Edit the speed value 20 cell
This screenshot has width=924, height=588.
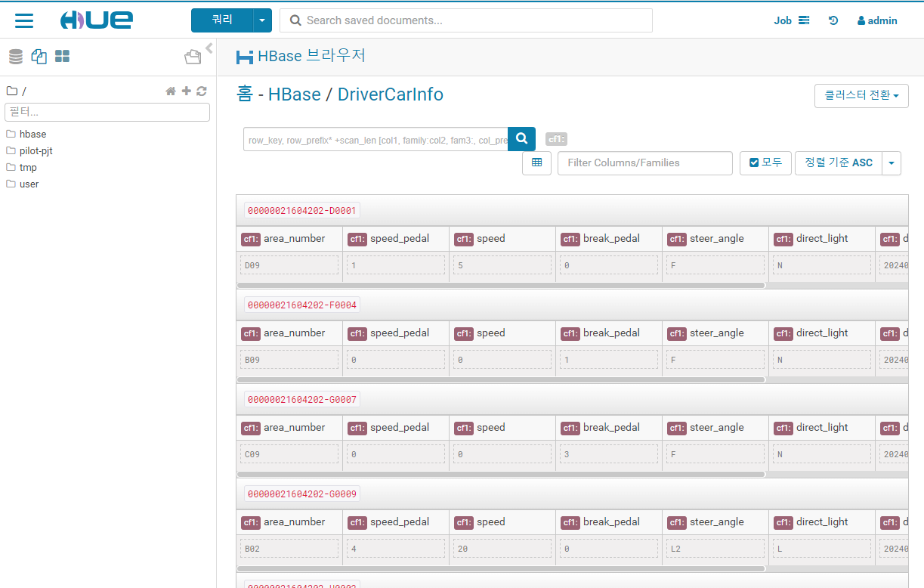502,549
